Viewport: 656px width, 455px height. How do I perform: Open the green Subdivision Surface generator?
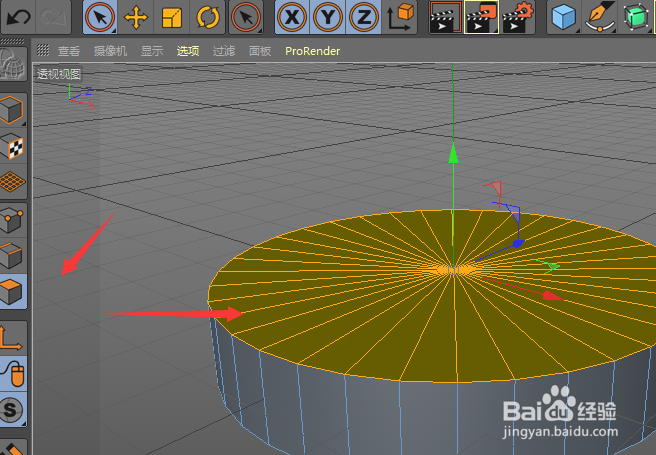click(x=635, y=18)
